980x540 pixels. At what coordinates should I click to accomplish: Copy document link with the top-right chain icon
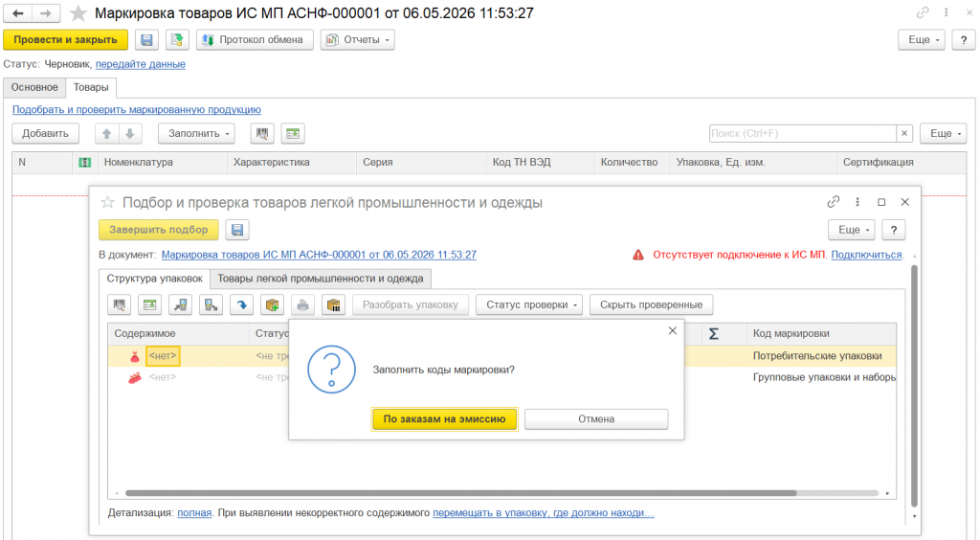pos(923,12)
